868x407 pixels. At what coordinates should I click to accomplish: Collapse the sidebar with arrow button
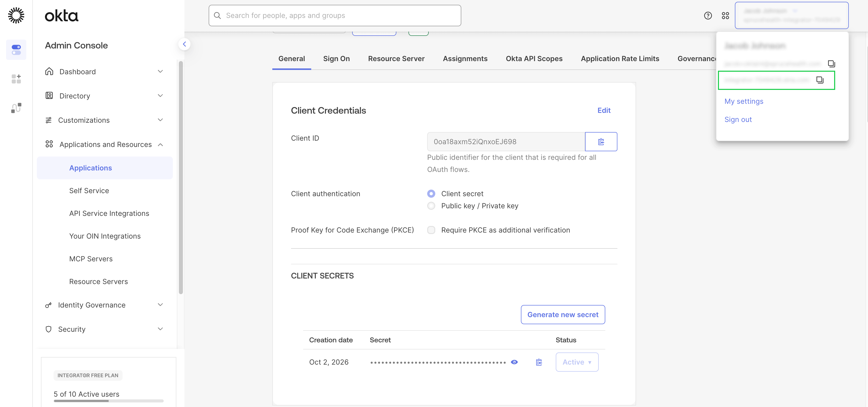pos(184,44)
